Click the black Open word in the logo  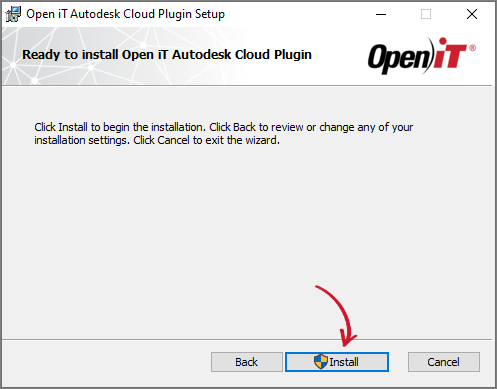click(399, 58)
